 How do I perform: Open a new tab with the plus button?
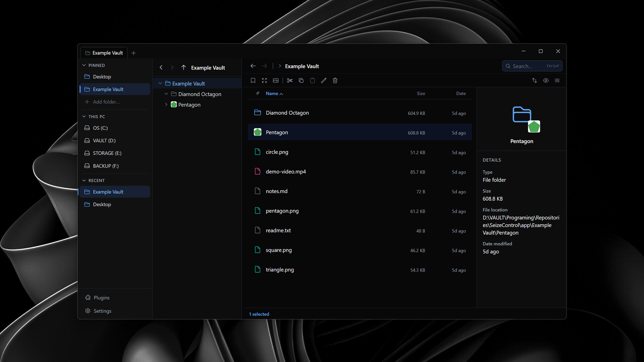point(133,53)
